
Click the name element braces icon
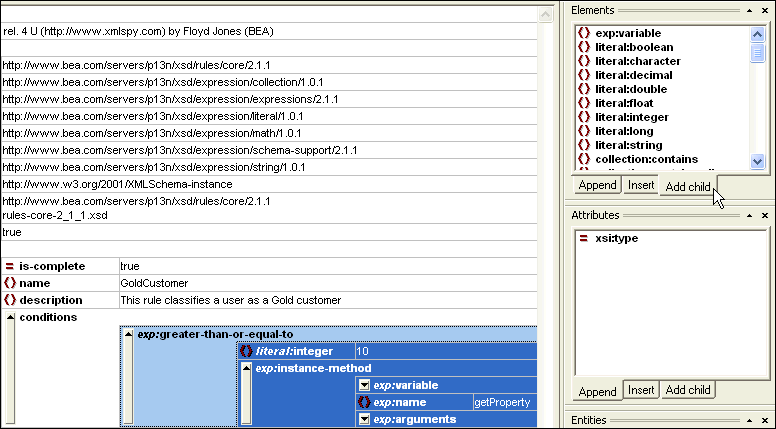(9, 283)
